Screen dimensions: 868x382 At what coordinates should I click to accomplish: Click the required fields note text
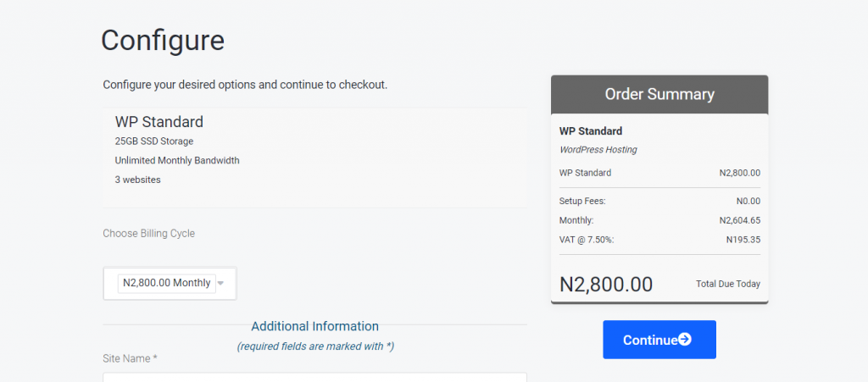click(314, 346)
